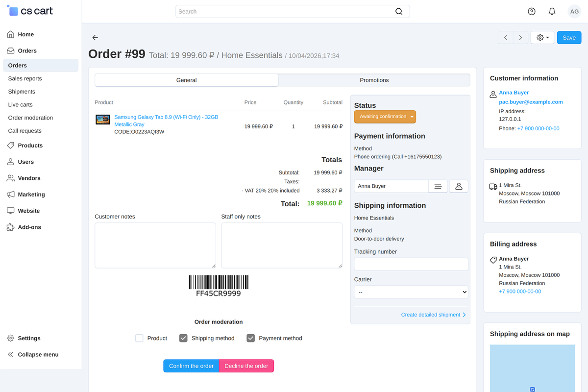Focus the top search field

(x=293, y=11)
